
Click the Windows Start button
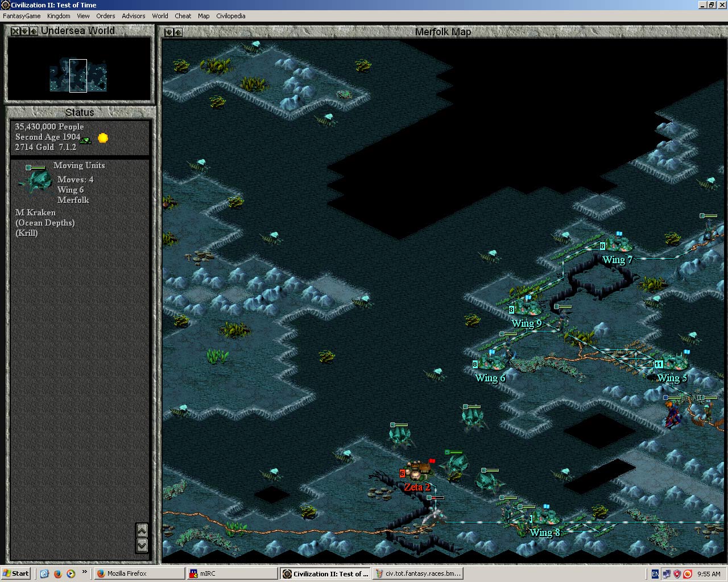(x=15, y=573)
